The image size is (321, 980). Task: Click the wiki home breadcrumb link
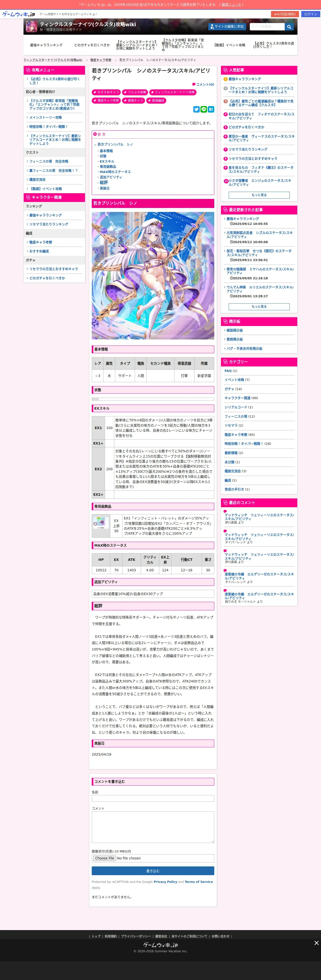pos(53,60)
